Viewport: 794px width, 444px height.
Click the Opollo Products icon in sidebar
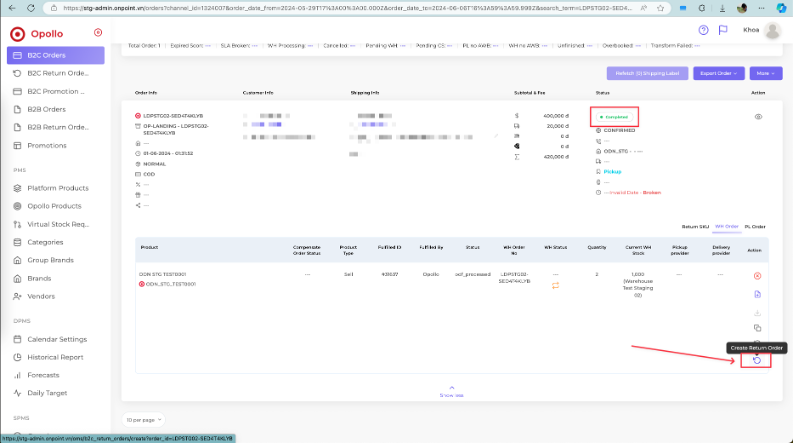[17, 206]
